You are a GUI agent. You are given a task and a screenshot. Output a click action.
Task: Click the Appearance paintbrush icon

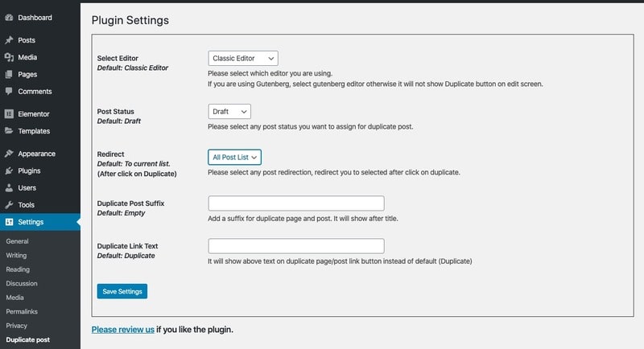click(x=9, y=154)
